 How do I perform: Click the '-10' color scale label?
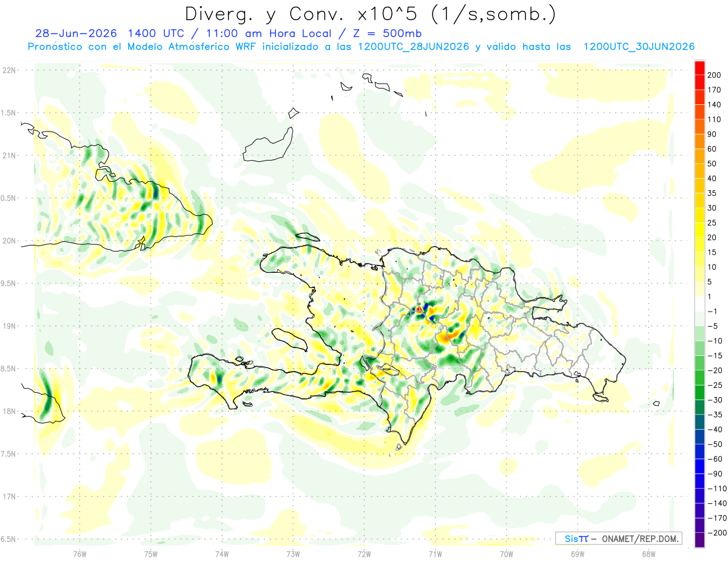(716, 341)
